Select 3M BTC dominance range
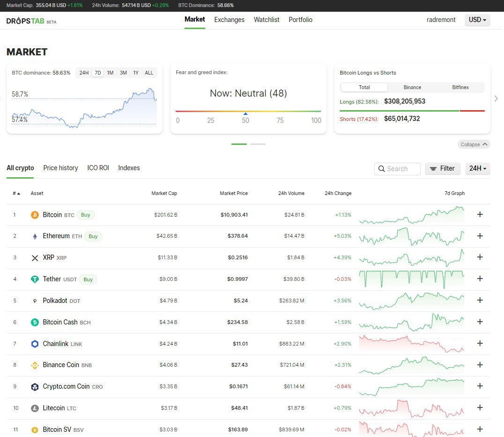The height and width of the screenshot is (437, 504). 124,73
